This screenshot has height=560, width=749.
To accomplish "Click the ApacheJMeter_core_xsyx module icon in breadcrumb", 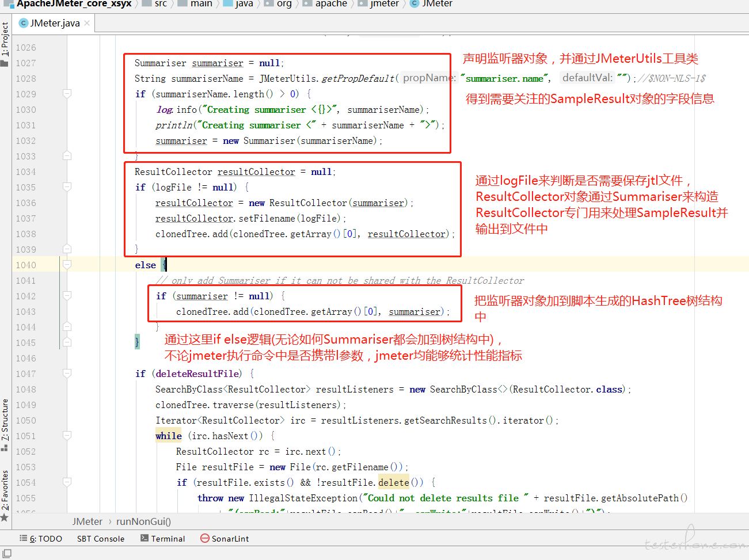I will click(x=8, y=4).
